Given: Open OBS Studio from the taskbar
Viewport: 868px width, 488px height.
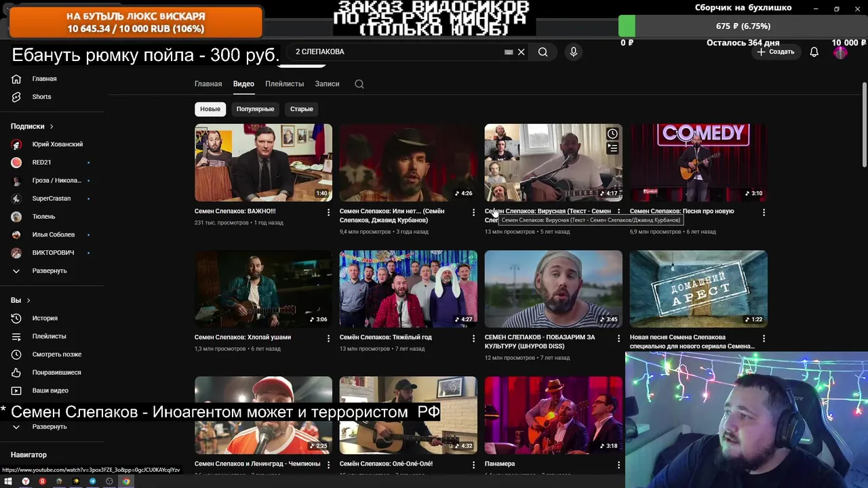Looking at the screenshot, I should [109, 482].
